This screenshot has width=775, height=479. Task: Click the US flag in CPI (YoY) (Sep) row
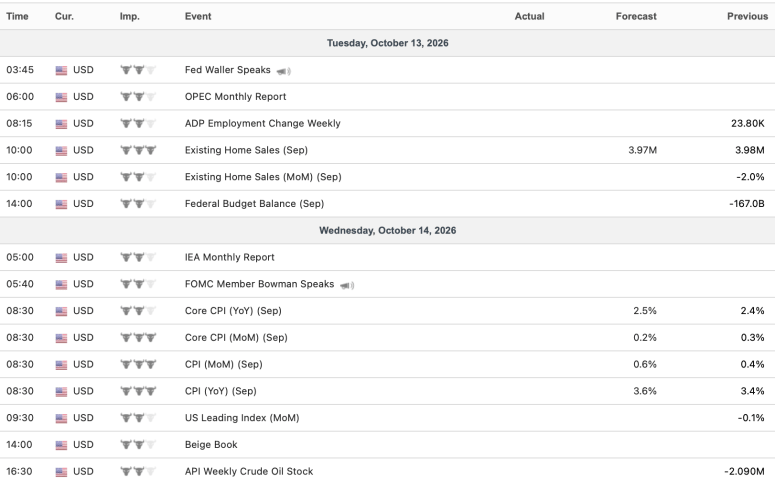point(61,392)
